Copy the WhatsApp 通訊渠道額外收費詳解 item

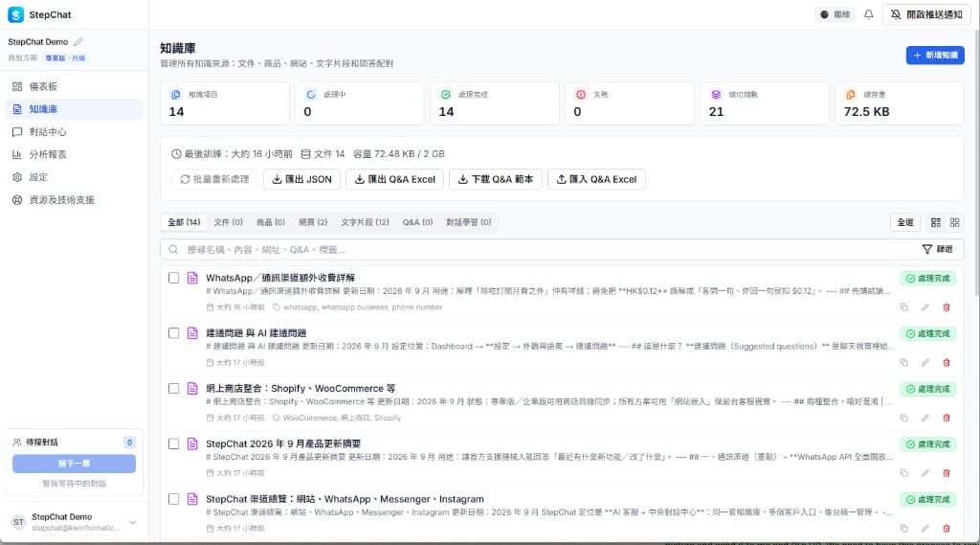903,307
